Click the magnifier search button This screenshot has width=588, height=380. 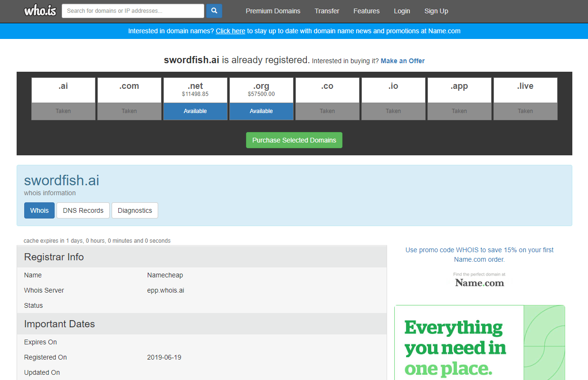[x=214, y=10]
